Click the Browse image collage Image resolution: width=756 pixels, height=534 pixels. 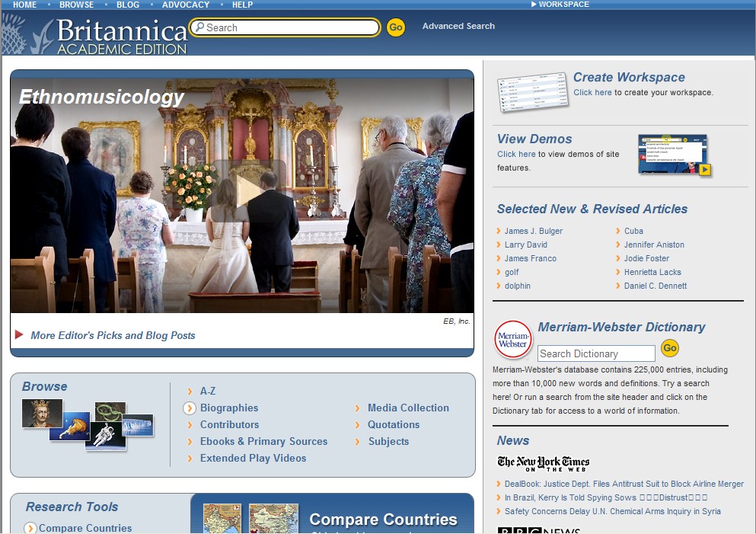(x=88, y=425)
